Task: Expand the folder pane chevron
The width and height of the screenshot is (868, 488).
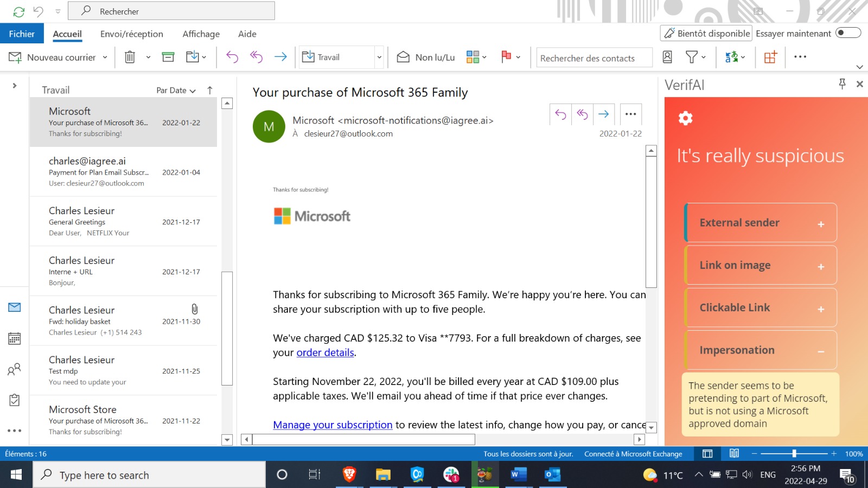Action: click(15, 86)
